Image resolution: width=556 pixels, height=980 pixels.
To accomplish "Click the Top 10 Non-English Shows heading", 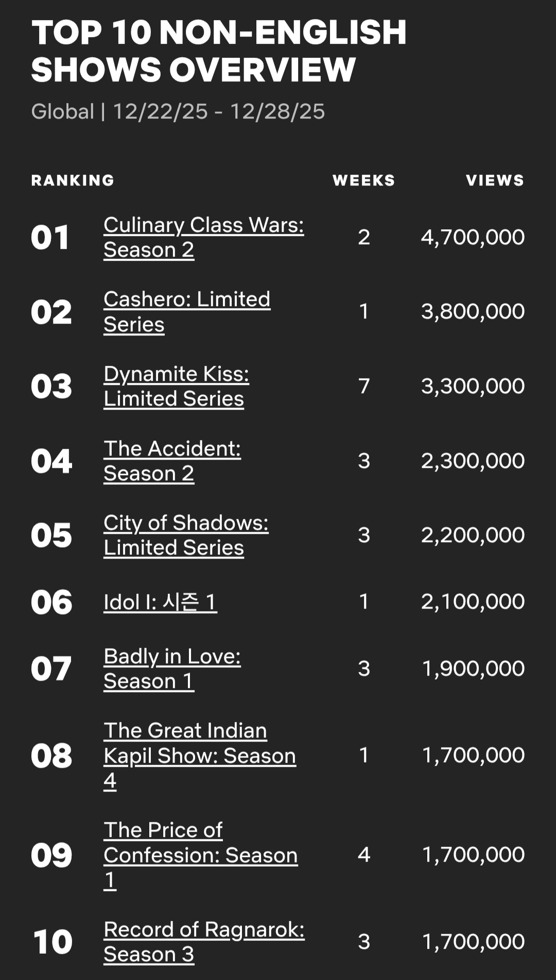I will tap(219, 50).
